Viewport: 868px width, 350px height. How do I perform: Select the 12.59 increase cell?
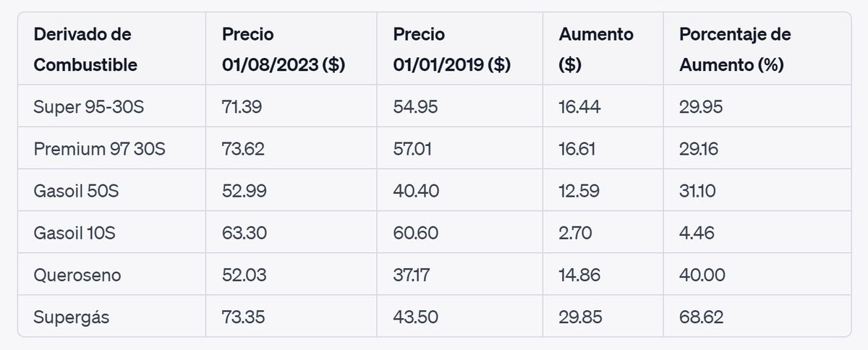click(579, 191)
